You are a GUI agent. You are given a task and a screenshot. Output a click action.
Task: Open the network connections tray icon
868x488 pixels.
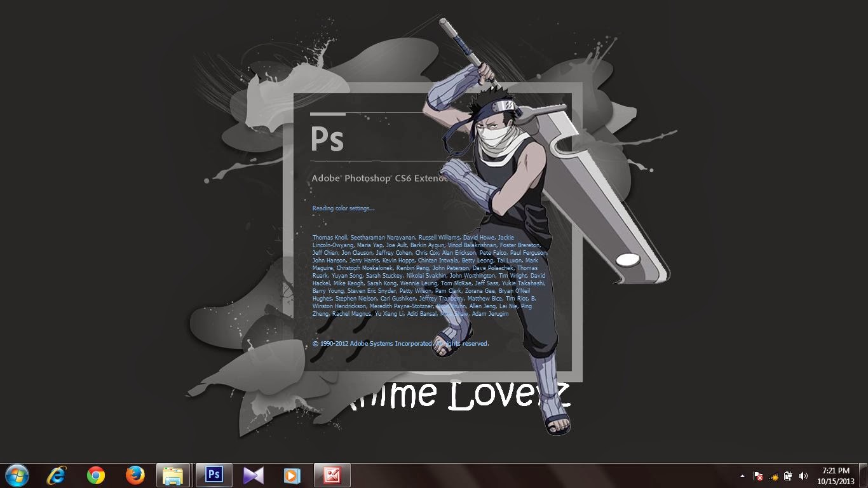coord(773,476)
